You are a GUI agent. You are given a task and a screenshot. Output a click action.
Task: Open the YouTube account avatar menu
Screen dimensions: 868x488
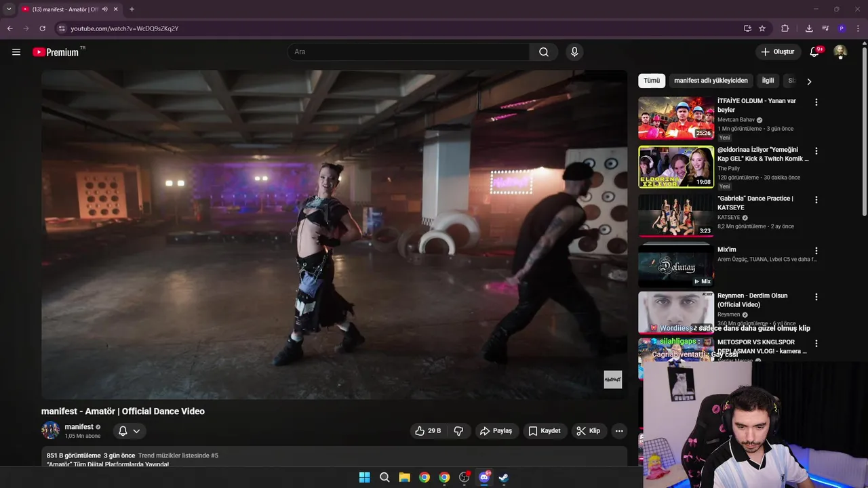(840, 52)
